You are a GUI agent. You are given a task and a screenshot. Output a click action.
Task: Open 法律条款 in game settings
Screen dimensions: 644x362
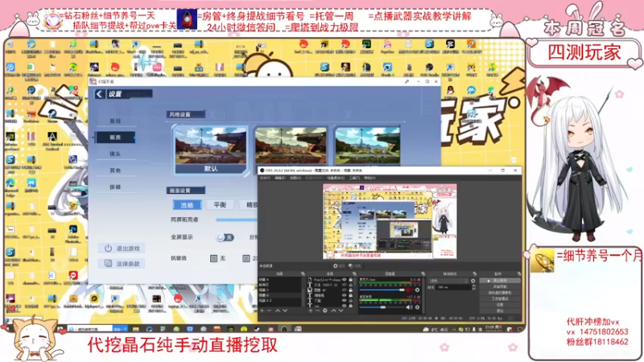[x=122, y=264]
